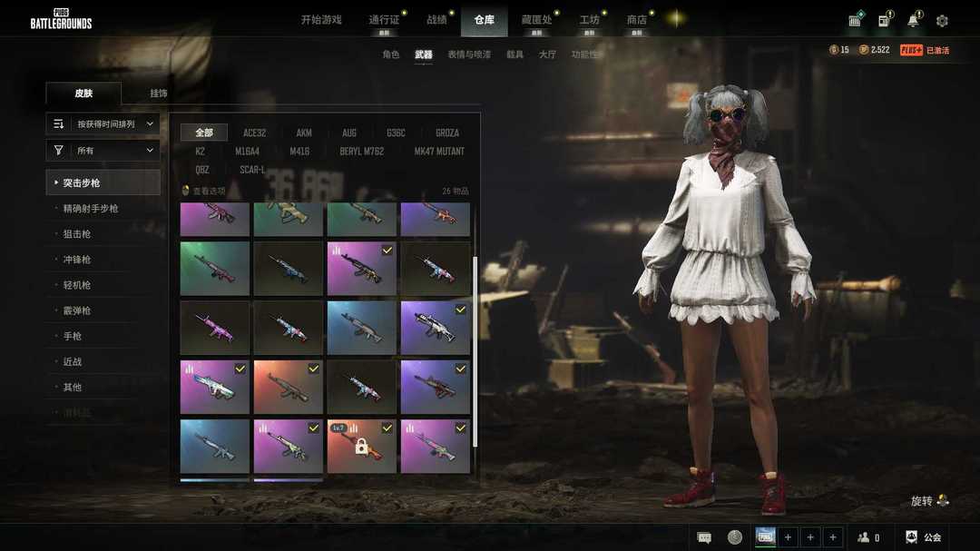Filter skins by ACE32

pyautogui.click(x=254, y=133)
